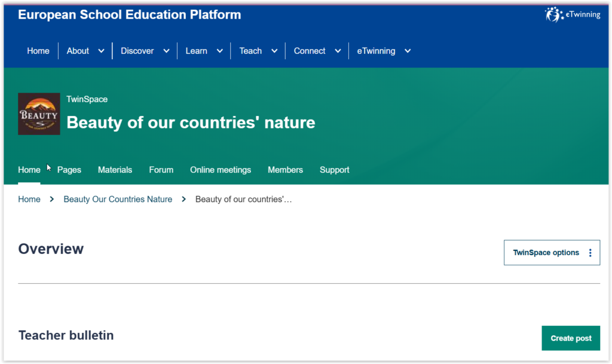Go to the Forum tab

(x=161, y=170)
